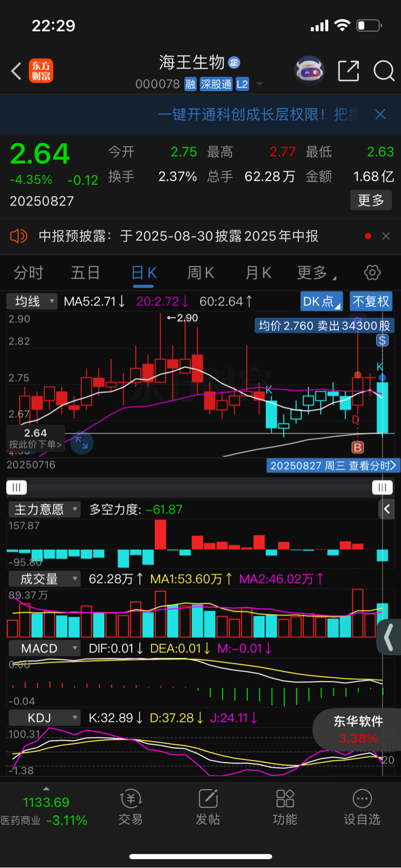Open the 发帖 post icon

pos(208,807)
